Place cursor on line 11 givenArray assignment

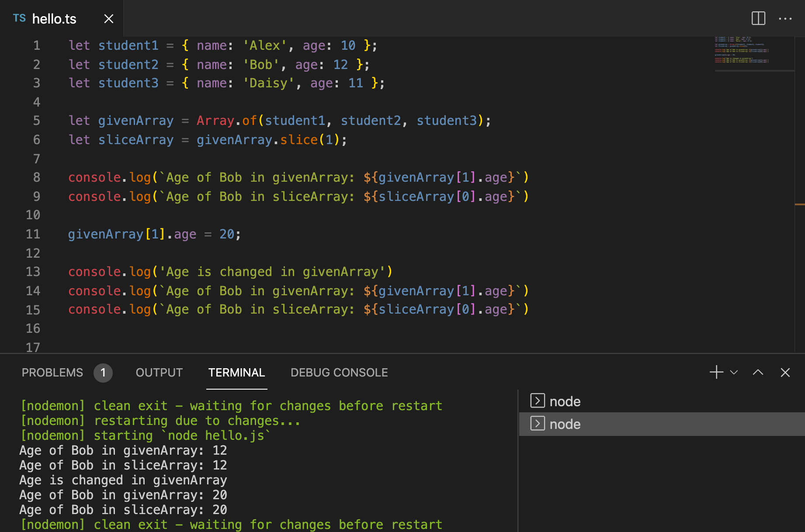[154, 234]
